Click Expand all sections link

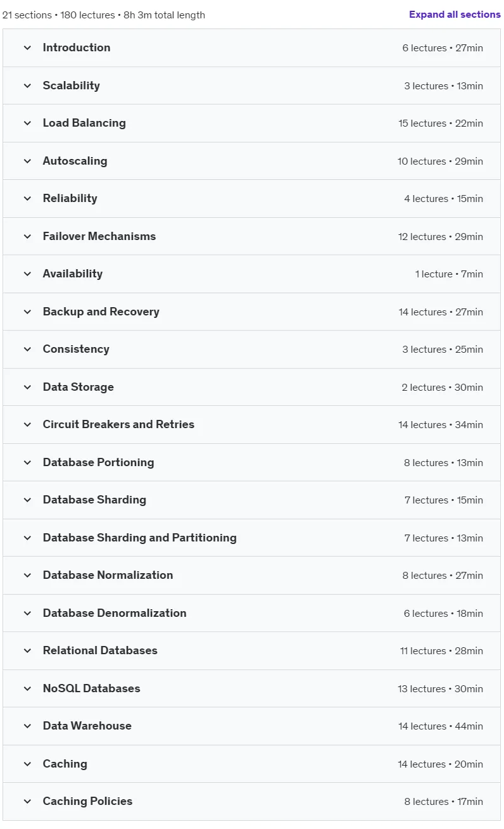point(455,15)
